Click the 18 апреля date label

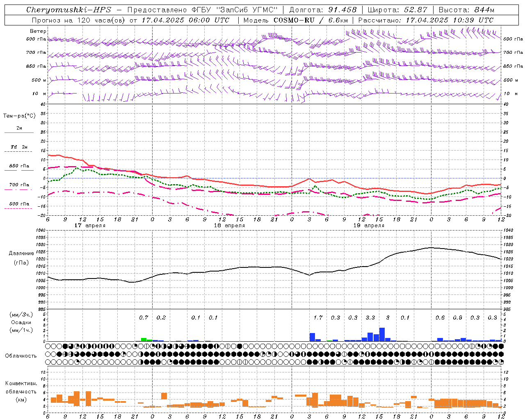pos(229,226)
